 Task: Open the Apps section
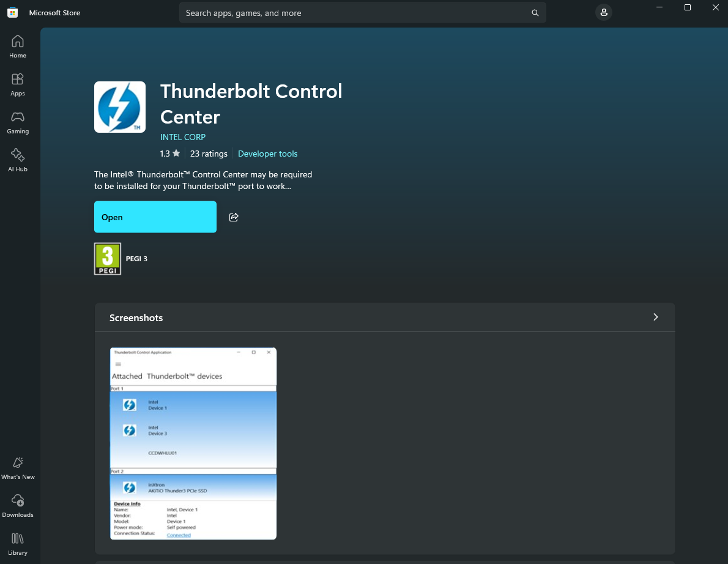(x=18, y=84)
